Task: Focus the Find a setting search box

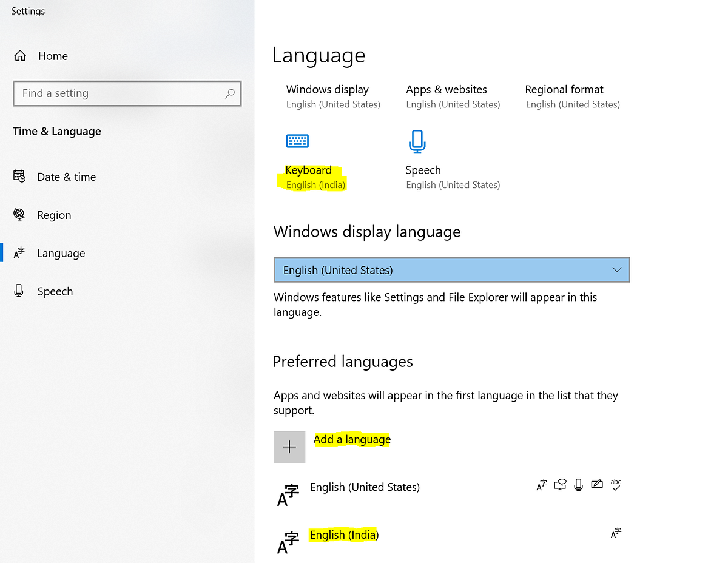Action: click(127, 93)
